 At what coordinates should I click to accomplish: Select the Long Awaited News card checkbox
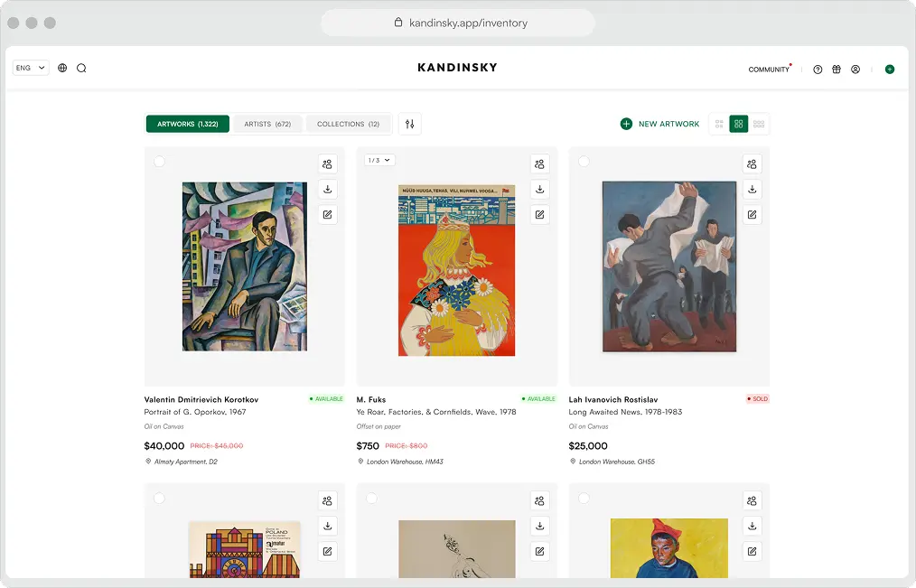584,161
